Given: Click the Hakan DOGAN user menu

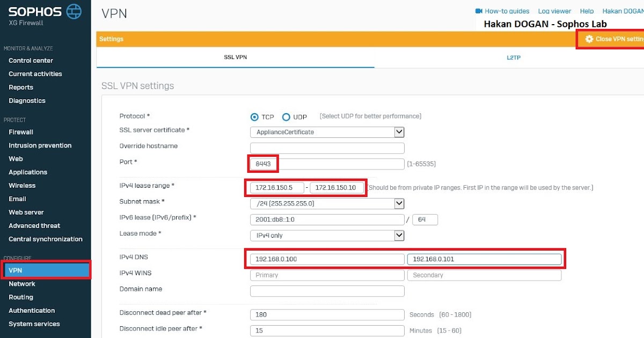Looking at the screenshot, I should (623, 11).
